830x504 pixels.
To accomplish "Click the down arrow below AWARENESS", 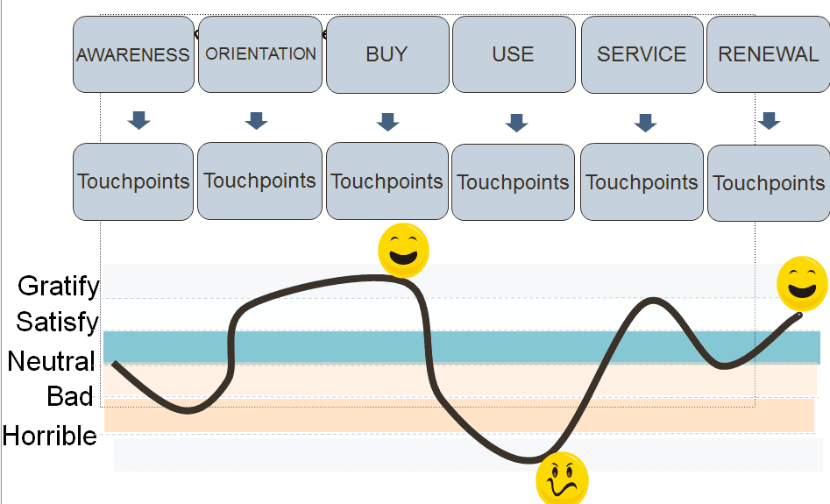I will pyautogui.click(x=139, y=121).
